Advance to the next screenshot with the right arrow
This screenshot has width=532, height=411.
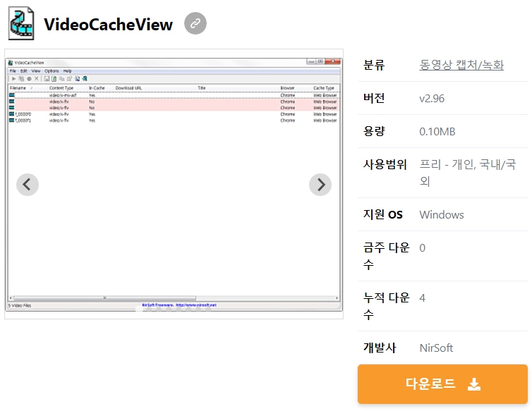tap(320, 185)
